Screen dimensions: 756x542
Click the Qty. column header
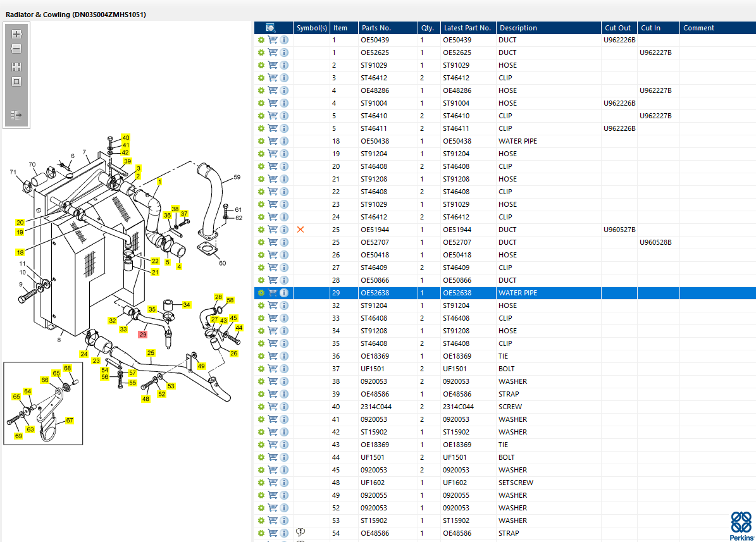click(x=428, y=28)
